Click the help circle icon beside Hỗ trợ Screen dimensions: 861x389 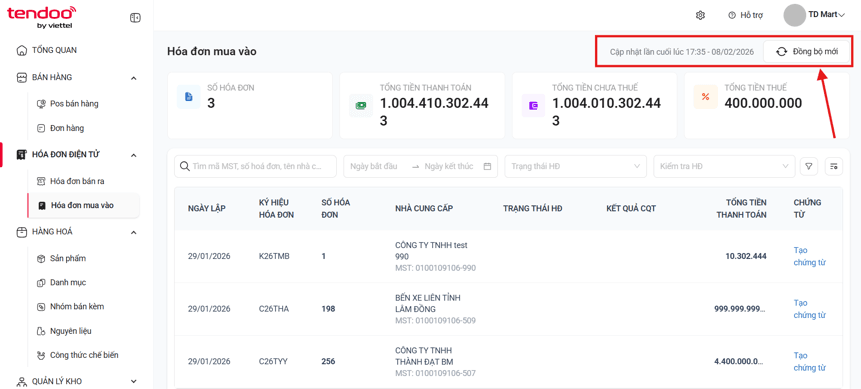[x=731, y=15]
